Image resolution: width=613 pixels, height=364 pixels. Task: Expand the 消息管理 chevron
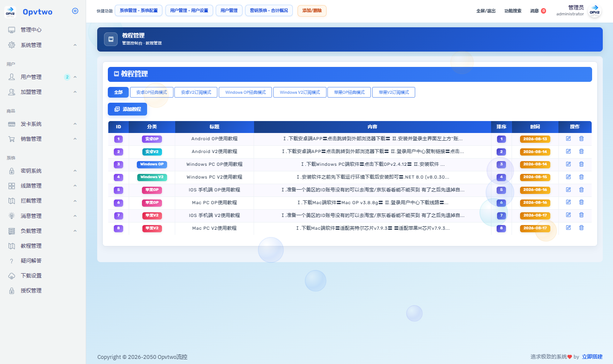[x=75, y=216]
